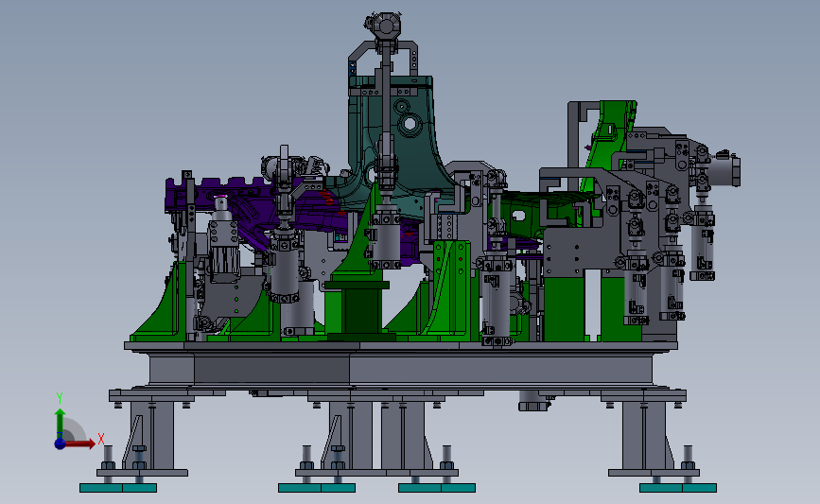820x504 pixels.
Task: Select the leftmost teal floor pad
Action: click(x=118, y=488)
